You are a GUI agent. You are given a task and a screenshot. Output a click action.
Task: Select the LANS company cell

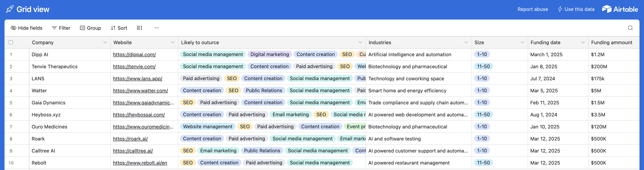[70, 79]
